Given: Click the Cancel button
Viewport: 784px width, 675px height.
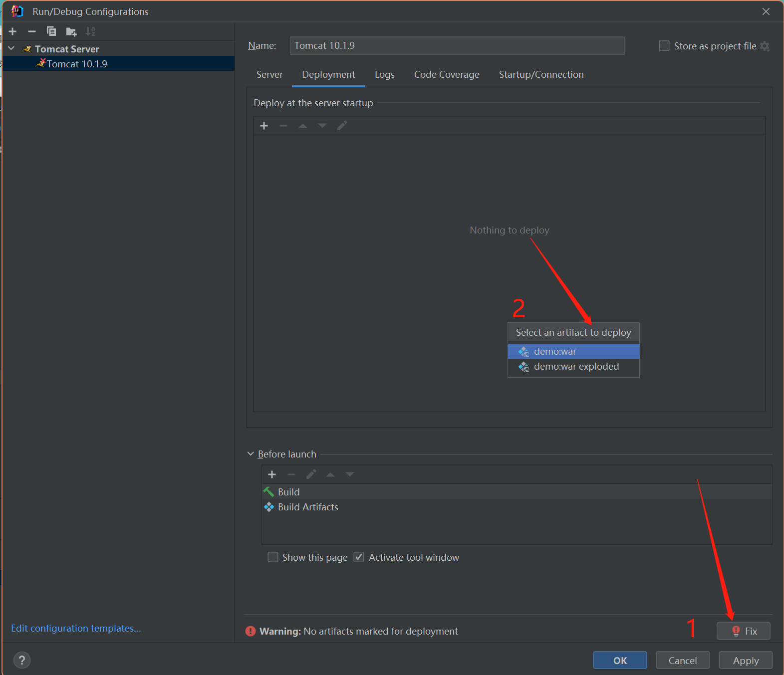Looking at the screenshot, I should (683, 661).
